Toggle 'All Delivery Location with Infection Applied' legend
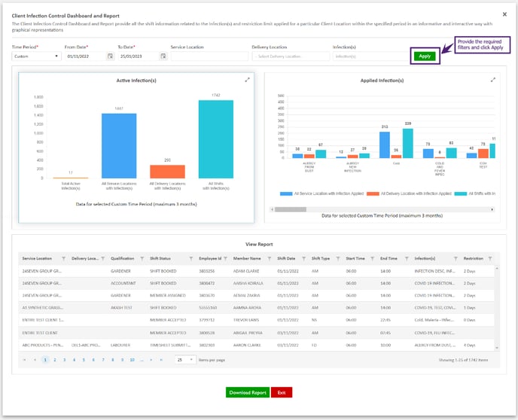The height and width of the screenshot is (420, 518). (x=411, y=193)
